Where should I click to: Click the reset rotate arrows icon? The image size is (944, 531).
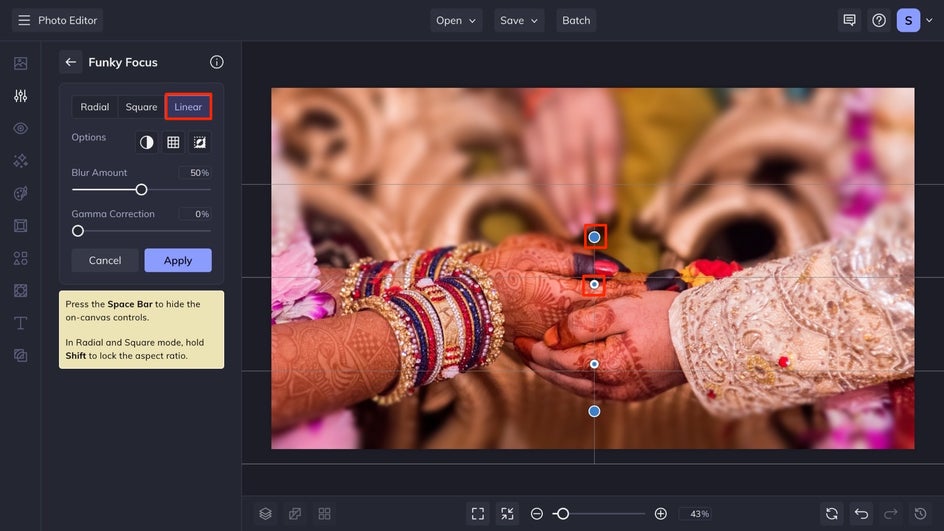832,514
